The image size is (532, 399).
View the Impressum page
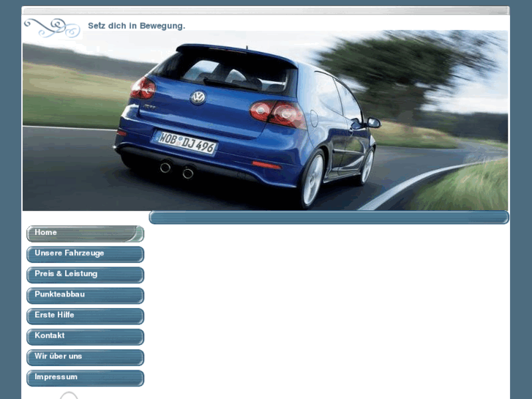pyautogui.click(x=85, y=379)
